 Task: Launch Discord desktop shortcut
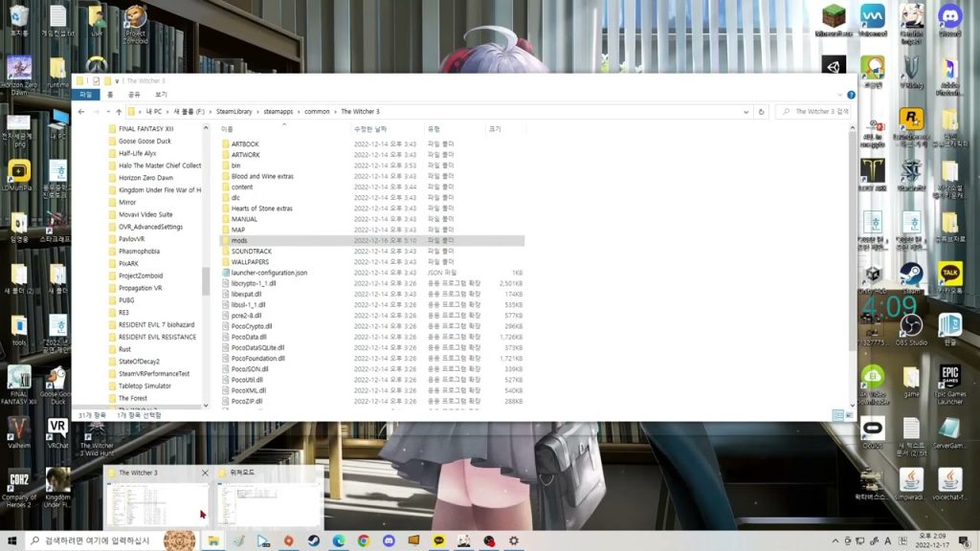pyautogui.click(x=949, y=18)
